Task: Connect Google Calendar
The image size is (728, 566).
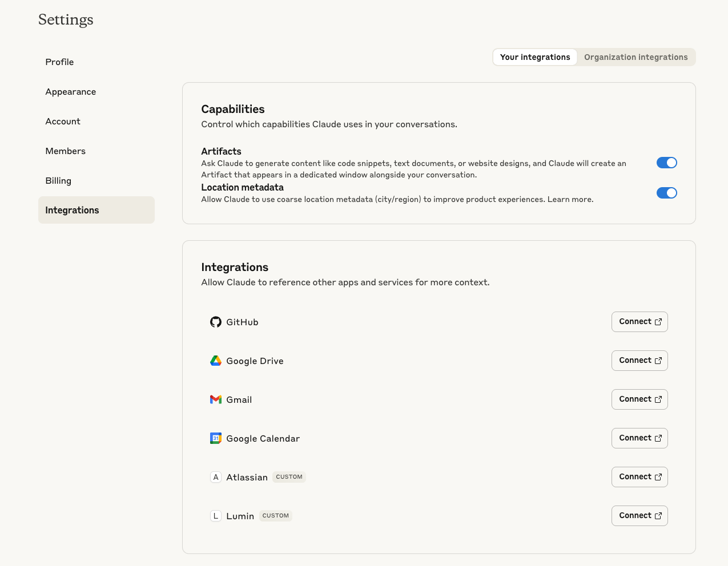Action: pos(639,438)
